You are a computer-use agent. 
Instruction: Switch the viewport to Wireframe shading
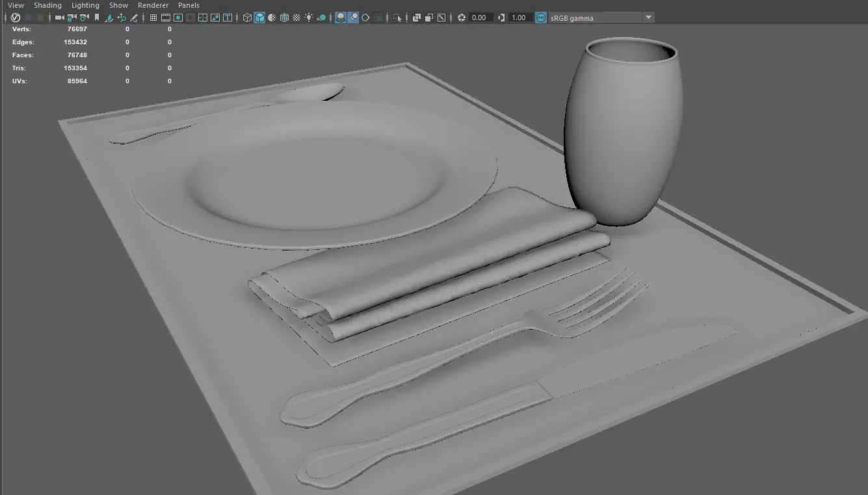(x=247, y=18)
